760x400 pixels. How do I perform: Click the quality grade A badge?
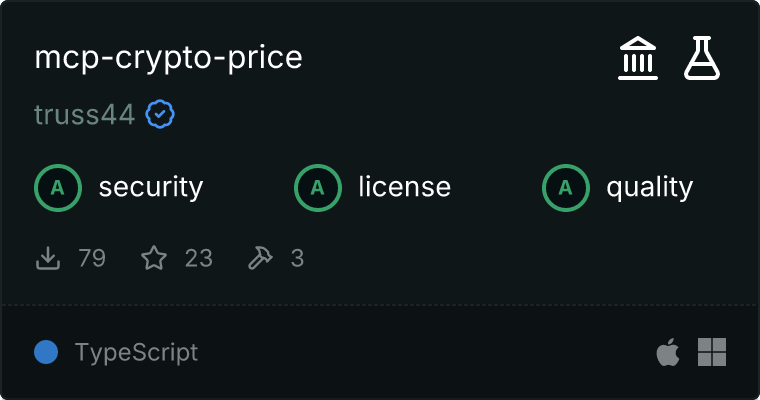pyautogui.click(x=565, y=187)
